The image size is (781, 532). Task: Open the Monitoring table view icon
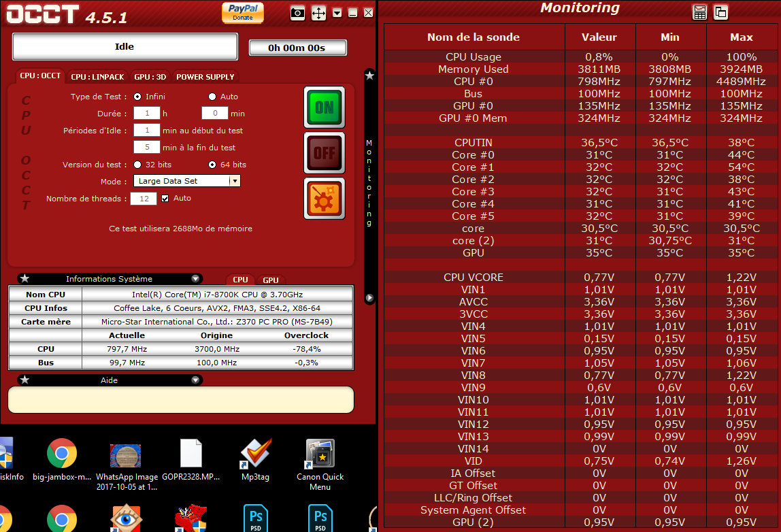coord(700,12)
